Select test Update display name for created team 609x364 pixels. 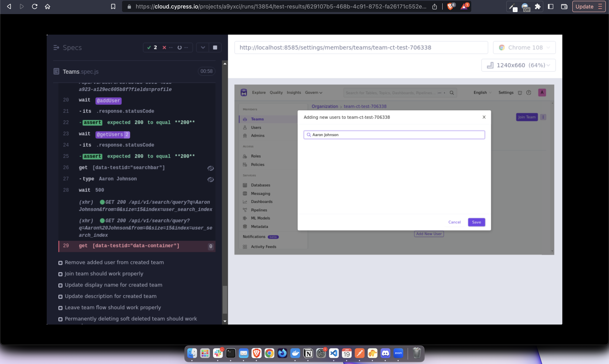point(113,285)
